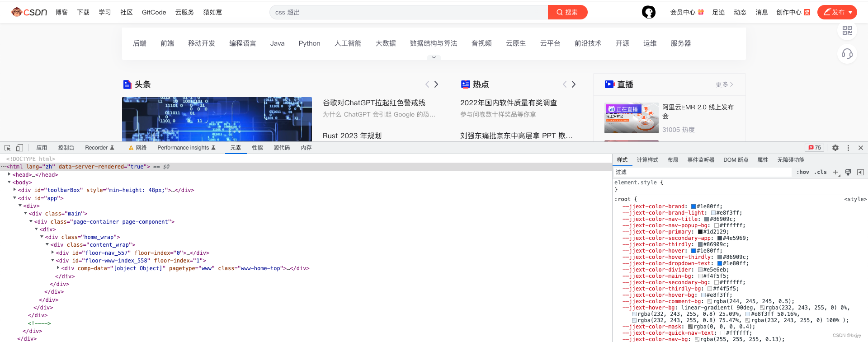Screen dimensions: 868x342
Task: Switch to the 控制台 console tab
Action: coord(66,148)
